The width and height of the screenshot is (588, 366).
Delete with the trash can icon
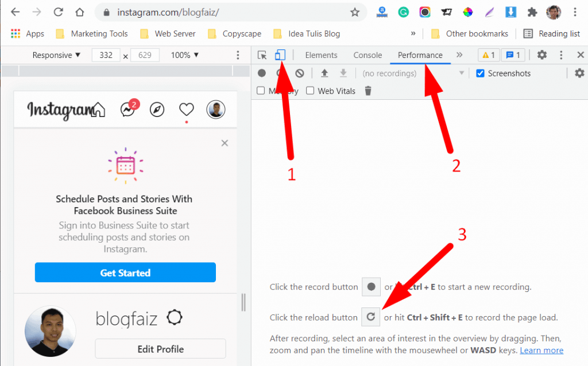(368, 91)
